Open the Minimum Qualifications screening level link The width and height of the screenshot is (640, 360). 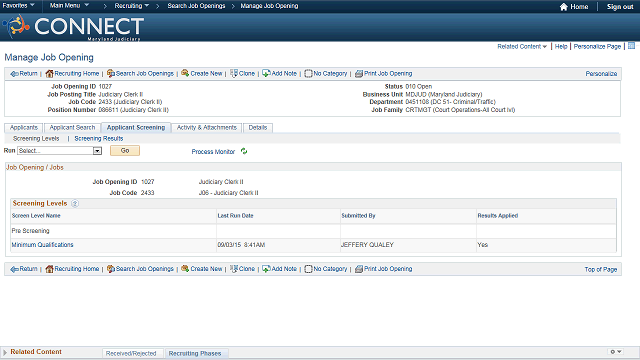coord(42,245)
